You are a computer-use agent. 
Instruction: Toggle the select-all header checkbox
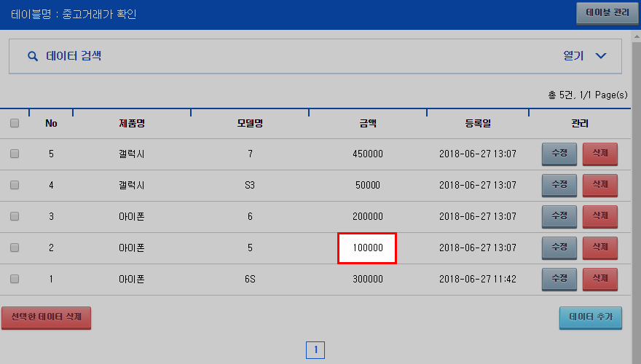point(15,123)
